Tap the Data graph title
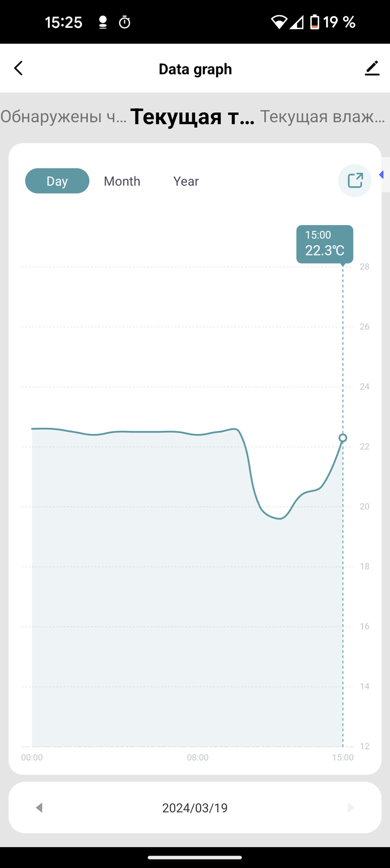 [x=195, y=69]
